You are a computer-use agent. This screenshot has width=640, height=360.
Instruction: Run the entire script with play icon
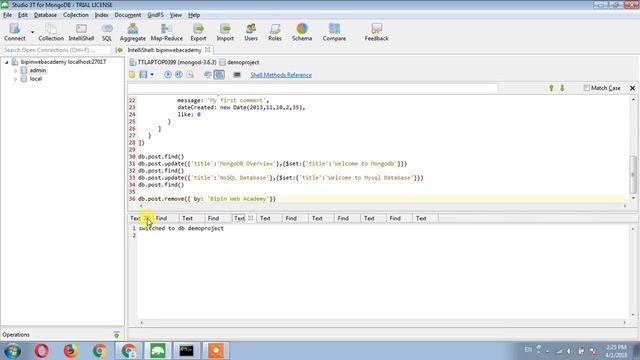[x=167, y=75]
